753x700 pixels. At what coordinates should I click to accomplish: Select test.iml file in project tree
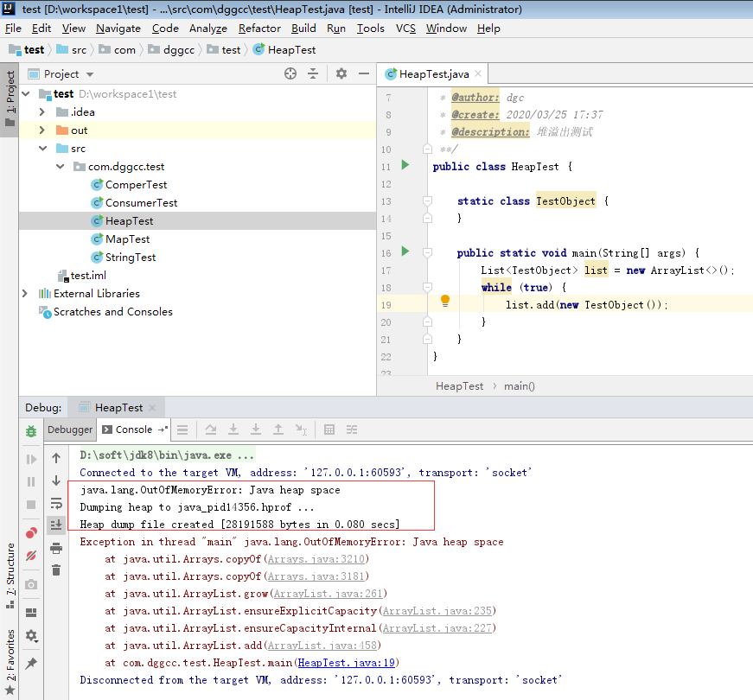point(88,276)
